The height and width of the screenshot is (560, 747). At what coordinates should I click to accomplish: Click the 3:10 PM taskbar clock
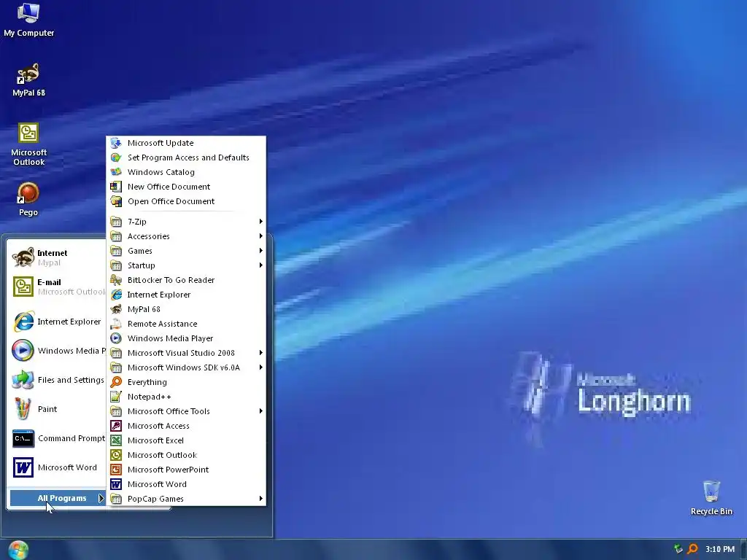click(x=720, y=549)
